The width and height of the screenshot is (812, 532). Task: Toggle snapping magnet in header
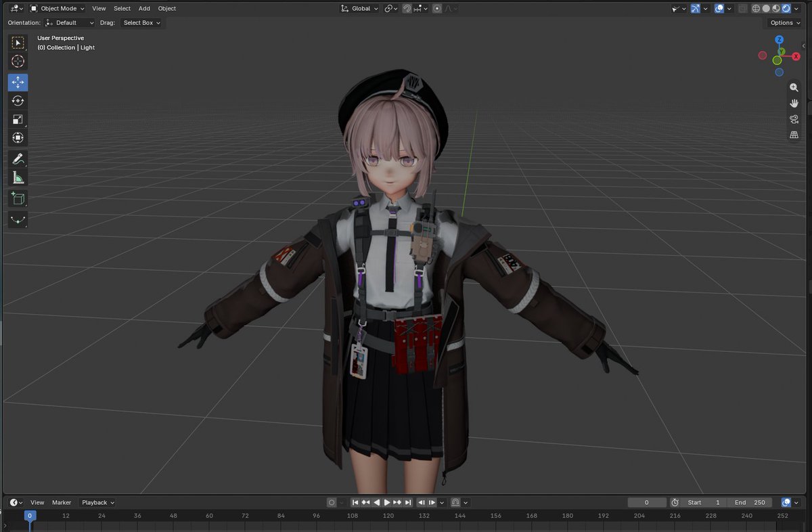click(x=407, y=8)
